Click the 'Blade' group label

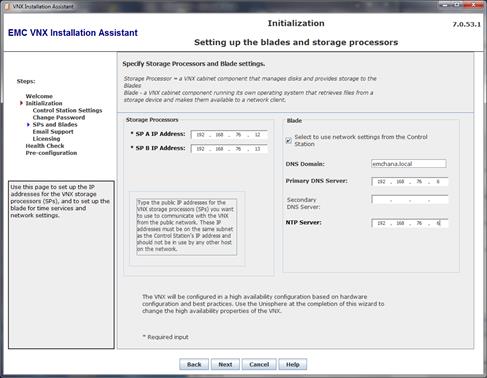tap(294, 120)
